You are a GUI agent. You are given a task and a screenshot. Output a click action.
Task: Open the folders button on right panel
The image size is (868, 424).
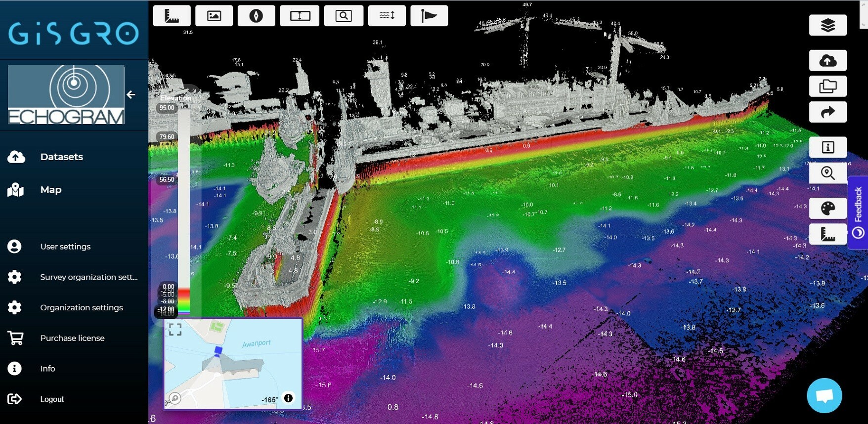[827, 86]
